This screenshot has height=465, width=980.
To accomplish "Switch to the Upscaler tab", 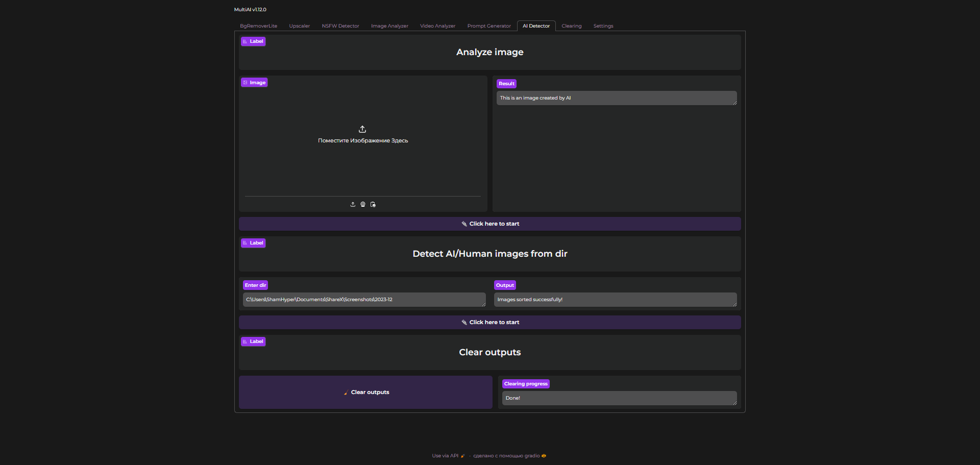I will click(300, 26).
